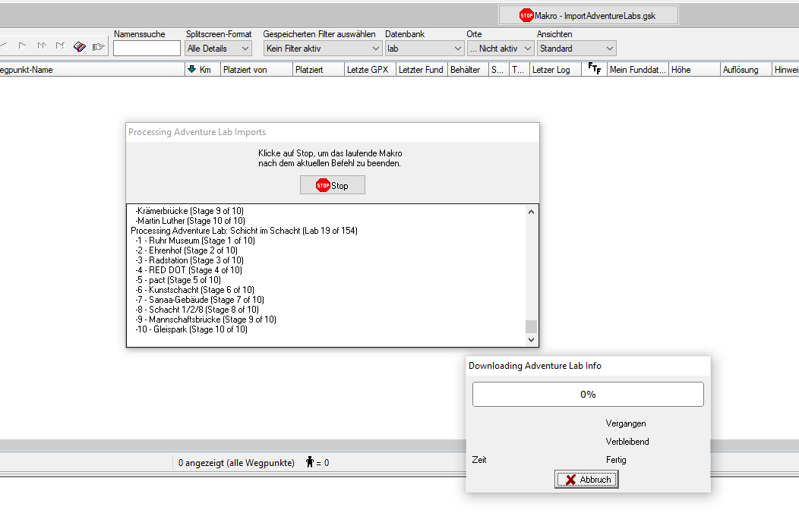Cancel the download with Abbruch button
Image resolution: width=799 pixels, height=532 pixels.
click(x=586, y=480)
